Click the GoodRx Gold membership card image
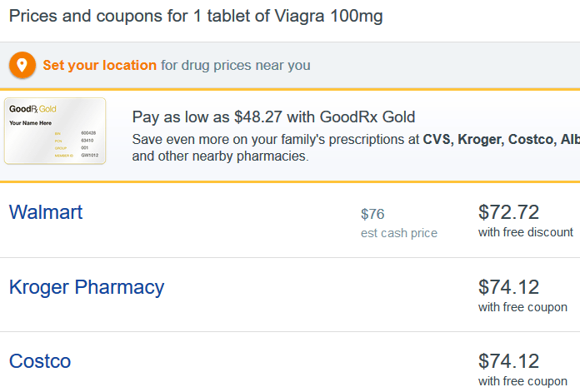The image size is (580, 392). tap(55, 131)
